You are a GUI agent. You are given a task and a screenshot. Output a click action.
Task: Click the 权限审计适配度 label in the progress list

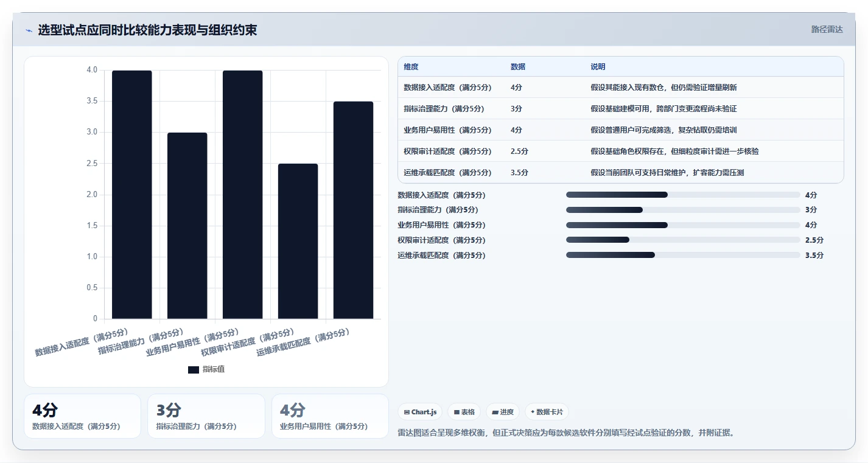[x=441, y=240]
